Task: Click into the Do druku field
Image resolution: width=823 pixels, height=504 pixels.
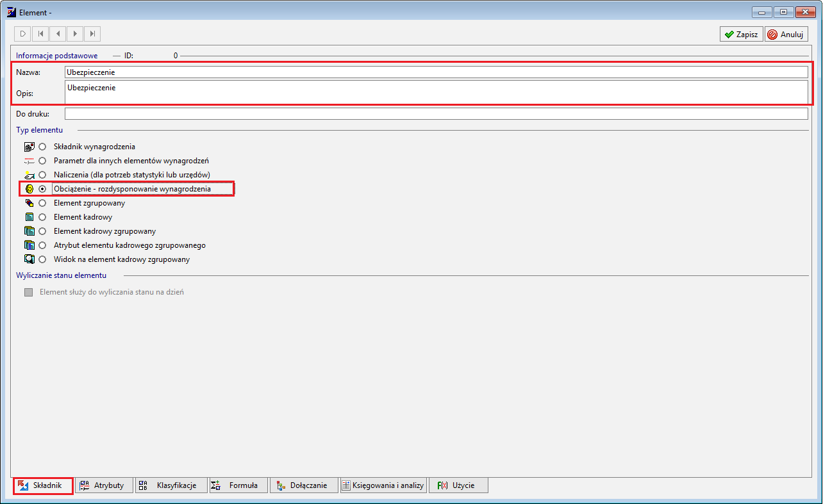Action: 436,113
